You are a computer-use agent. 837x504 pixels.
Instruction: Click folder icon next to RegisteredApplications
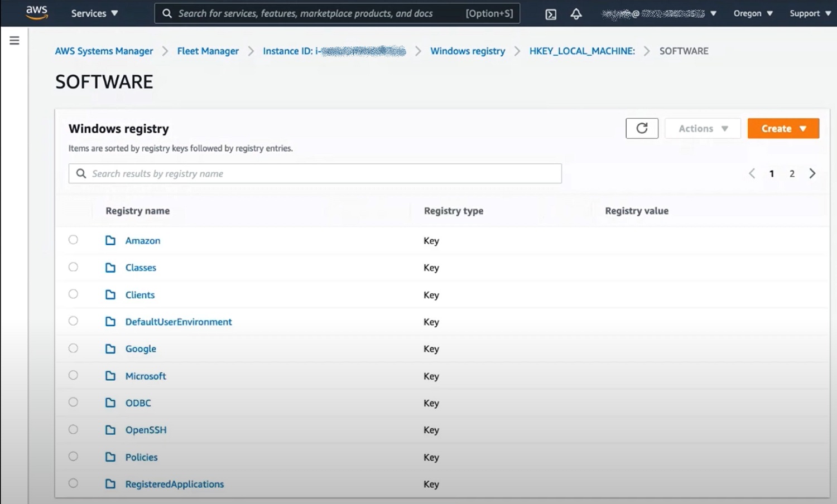pos(110,484)
